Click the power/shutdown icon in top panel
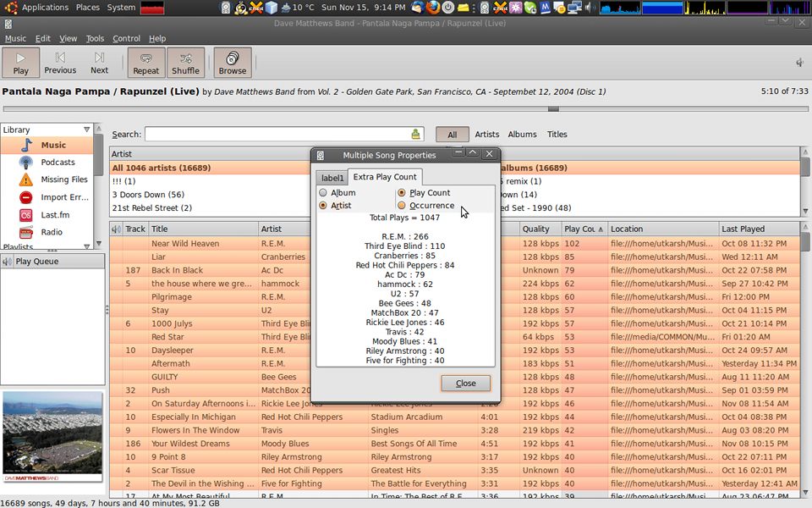Viewport: 812px width, 508px height. coord(448,8)
